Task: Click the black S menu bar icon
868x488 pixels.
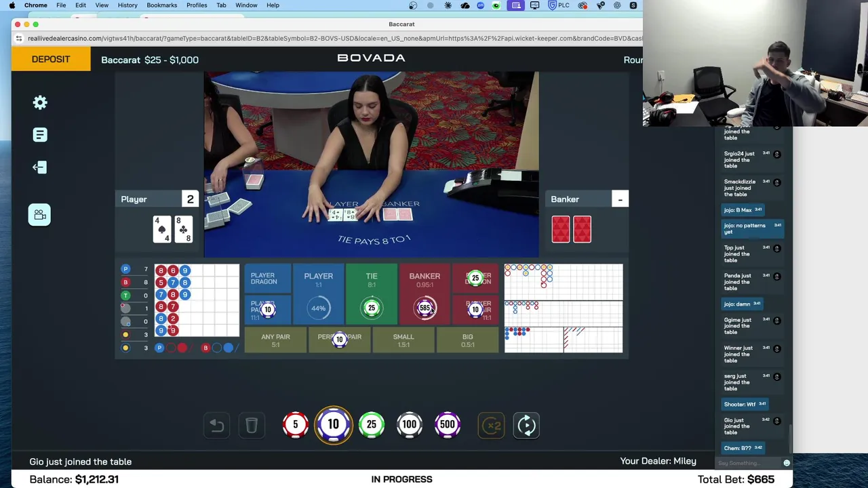Action: pos(633,5)
